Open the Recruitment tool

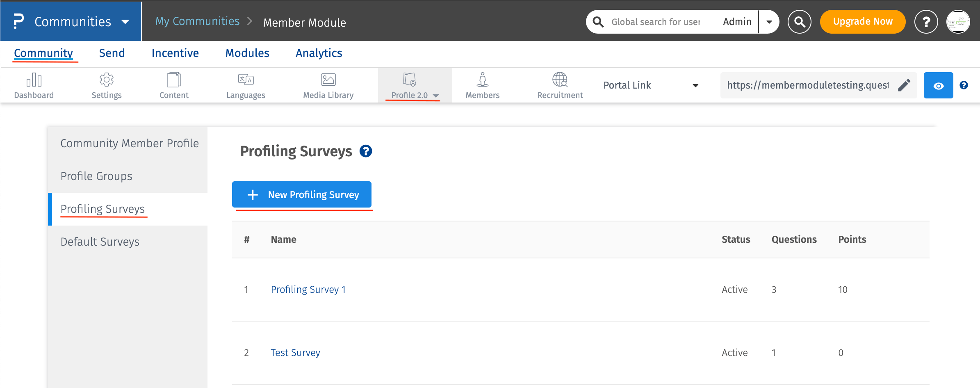point(560,85)
